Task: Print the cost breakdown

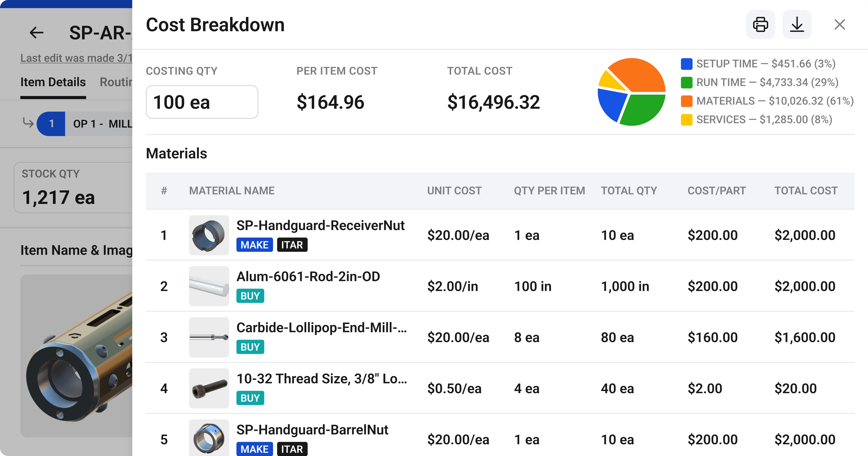Action: click(760, 25)
